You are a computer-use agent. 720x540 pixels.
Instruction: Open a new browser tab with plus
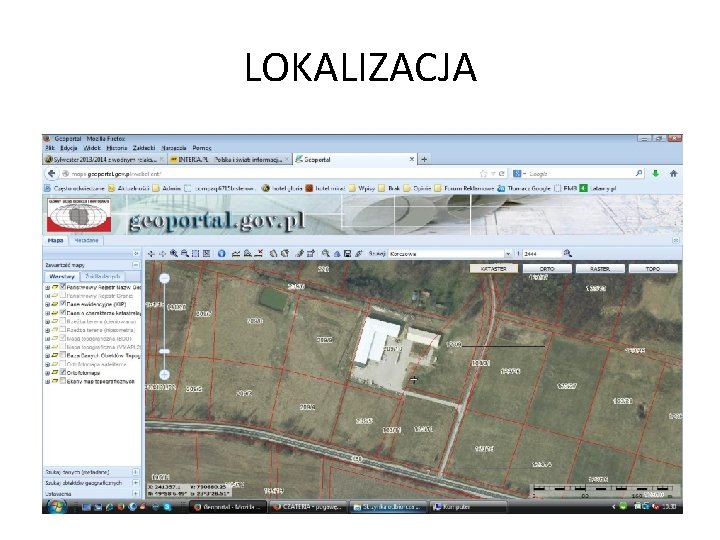424,159
